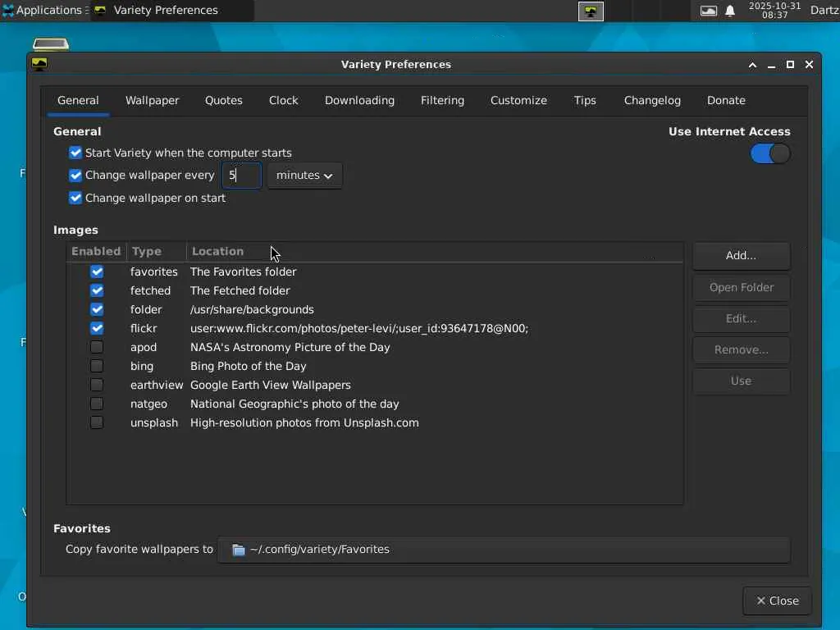Sort by the Type column header
The image size is (840, 630).
[x=157, y=251]
